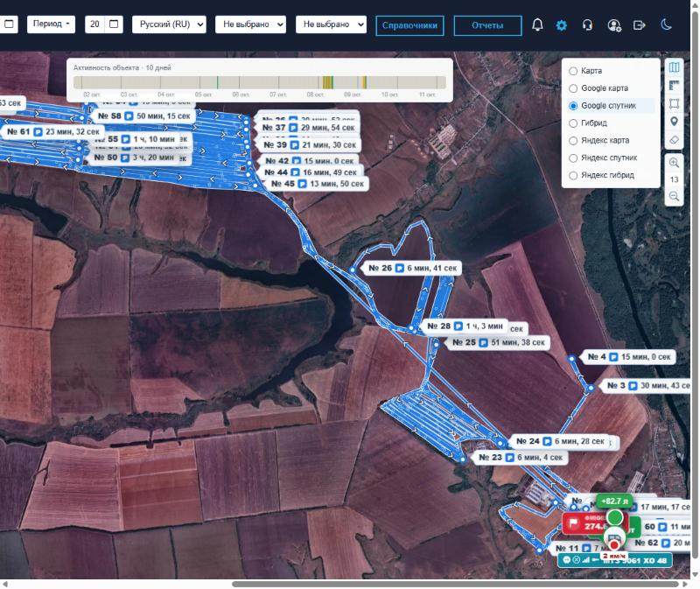Screen dimensions: 700x589
Task: Click the vertical scrollbar on the right edge
Action: coord(695,286)
